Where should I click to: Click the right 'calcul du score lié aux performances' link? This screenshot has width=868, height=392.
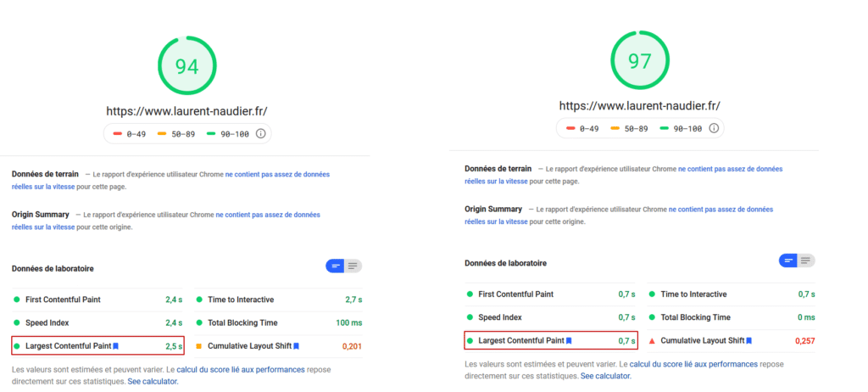(693, 364)
